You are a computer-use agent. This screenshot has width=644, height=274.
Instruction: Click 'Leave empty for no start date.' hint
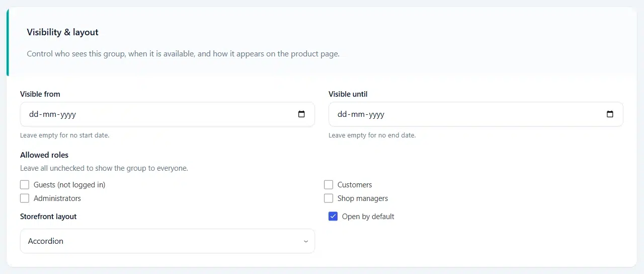pos(65,135)
